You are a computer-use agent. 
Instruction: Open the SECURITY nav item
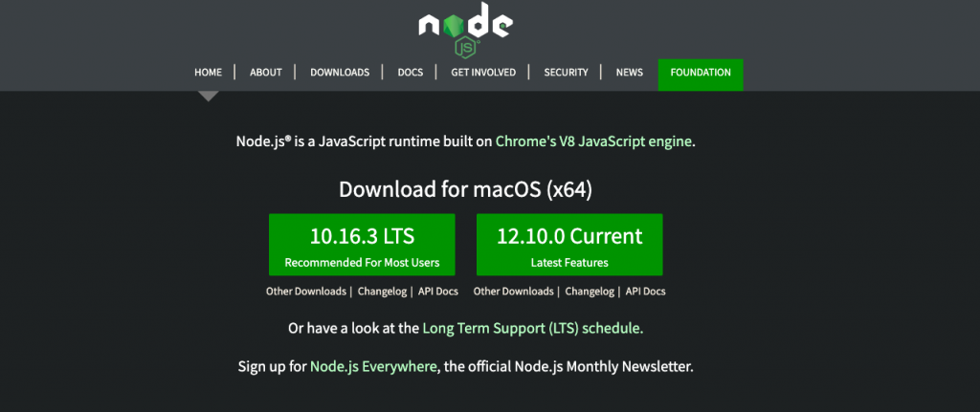[x=566, y=73]
